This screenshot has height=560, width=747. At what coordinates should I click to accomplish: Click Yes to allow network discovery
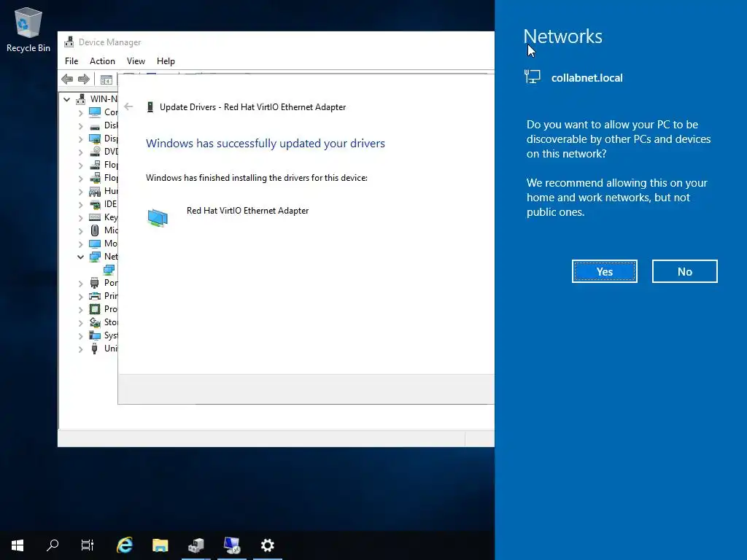[604, 271]
